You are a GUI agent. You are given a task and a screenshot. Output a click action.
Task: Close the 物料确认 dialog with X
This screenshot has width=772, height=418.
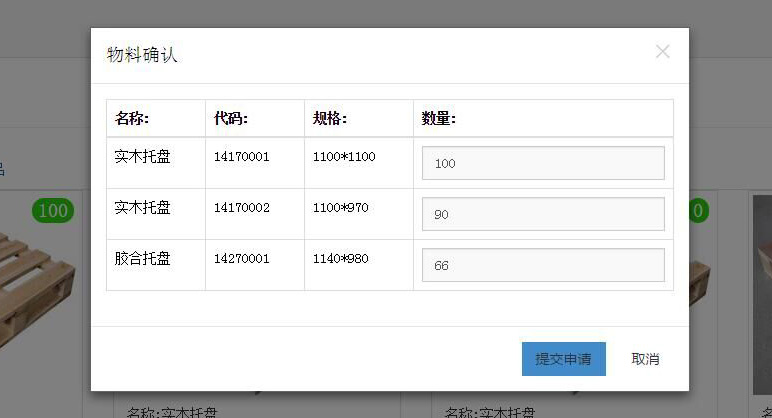(662, 52)
